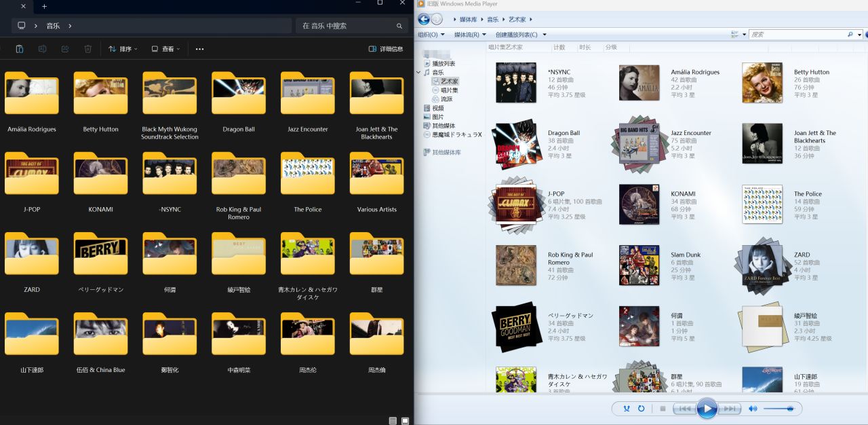
Task: Click the Rename icon in File Explorer
Action: (x=42, y=49)
